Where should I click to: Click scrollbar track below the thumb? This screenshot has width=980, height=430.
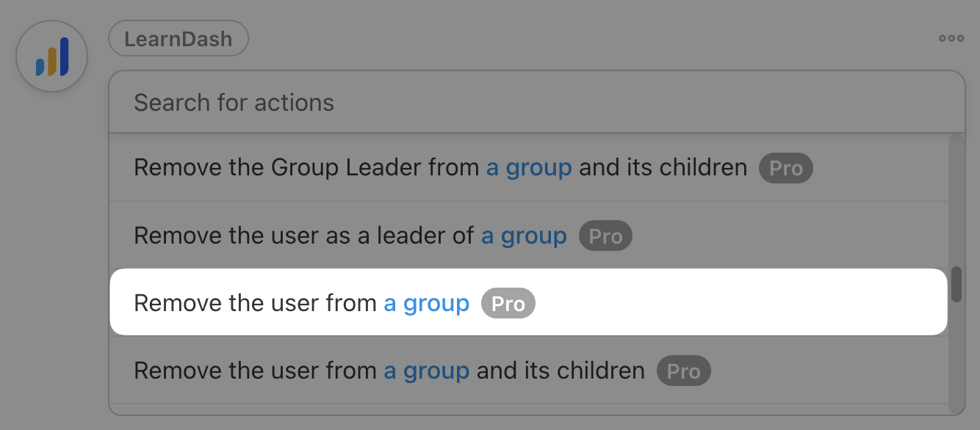[x=956, y=360]
